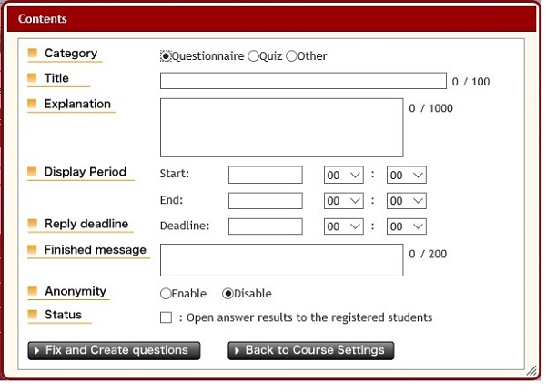Click into the Title text field
546x392 pixels.
(x=302, y=81)
